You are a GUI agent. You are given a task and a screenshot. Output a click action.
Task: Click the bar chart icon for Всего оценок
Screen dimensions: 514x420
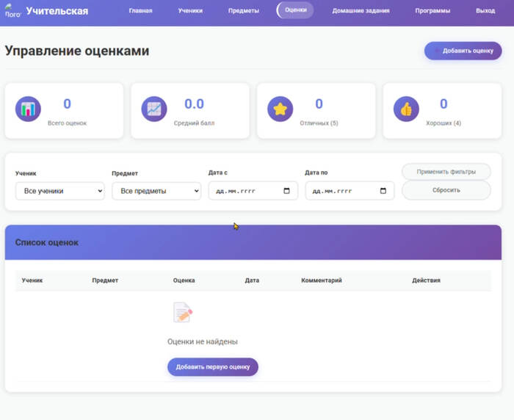click(x=28, y=109)
